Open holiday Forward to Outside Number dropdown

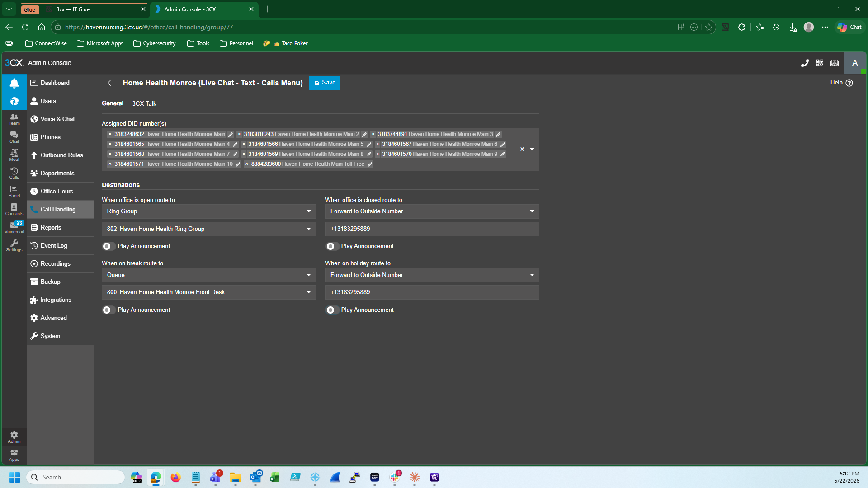[x=432, y=275]
